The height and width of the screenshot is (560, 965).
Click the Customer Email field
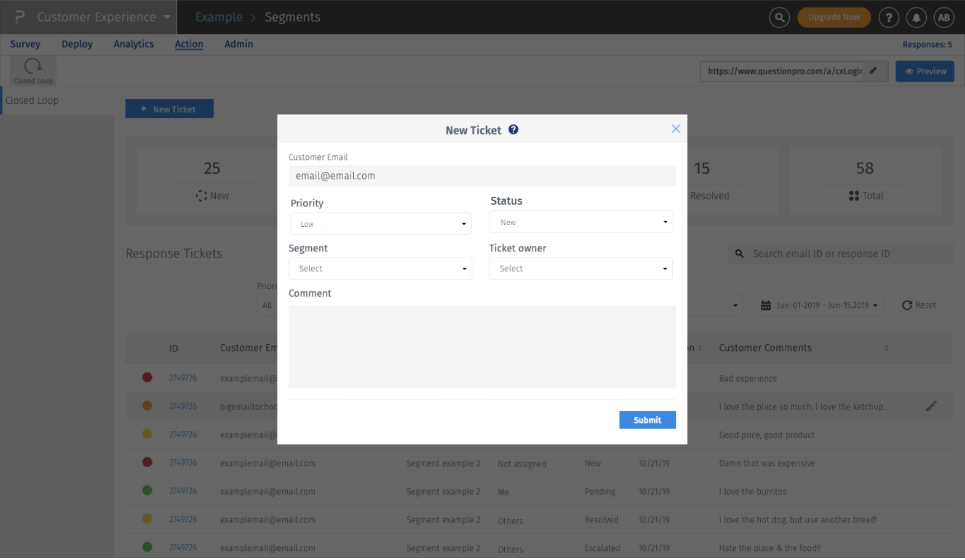[482, 176]
